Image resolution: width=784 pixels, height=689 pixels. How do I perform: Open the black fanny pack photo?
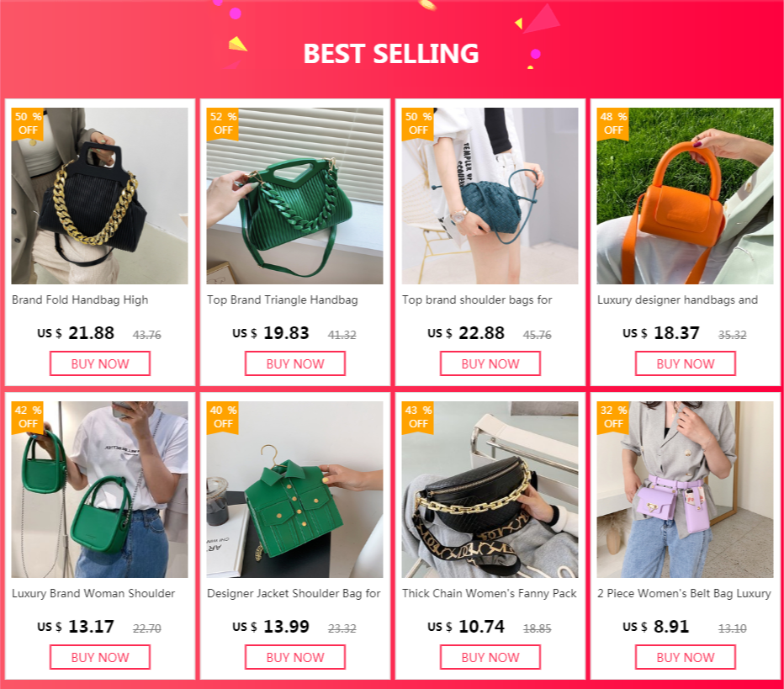pyautogui.click(x=490, y=490)
